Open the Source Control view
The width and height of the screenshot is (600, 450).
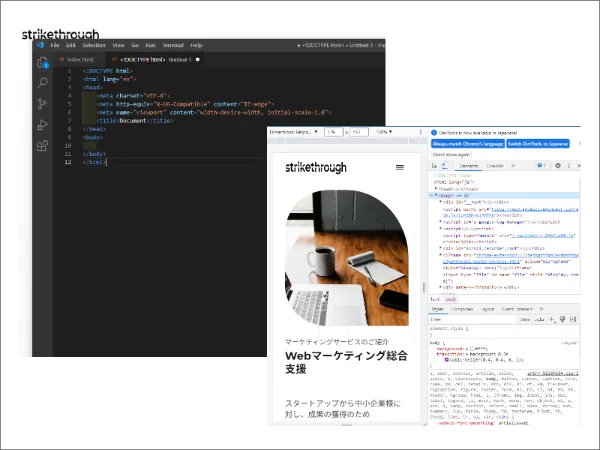coord(42,104)
